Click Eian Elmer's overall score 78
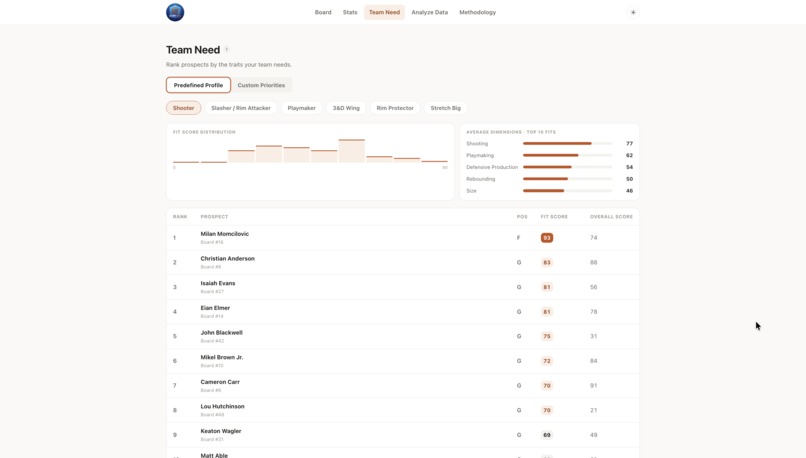Viewport: 806px width, 458px height. click(x=594, y=312)
